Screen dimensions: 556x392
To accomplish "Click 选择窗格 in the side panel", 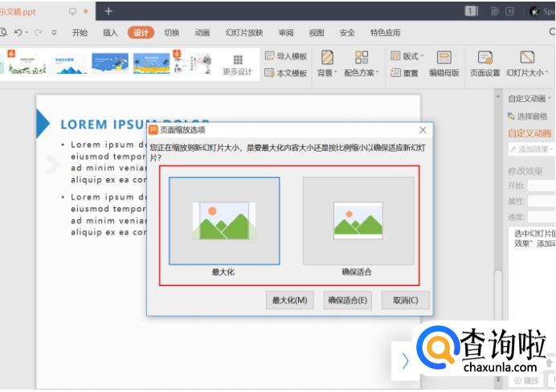I will (528, 116).
